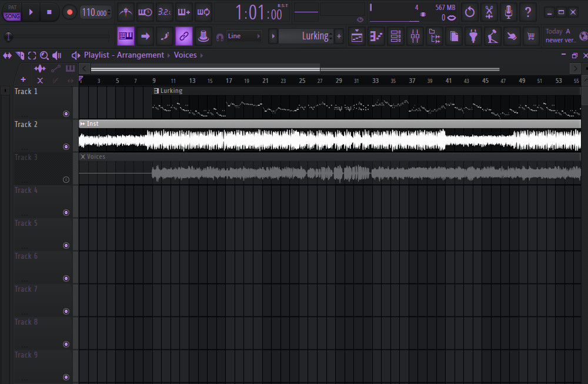The height and width of the screenshot is (384, 588).
Task: Open the Line snap dropdown
Action: click(243, 36)
